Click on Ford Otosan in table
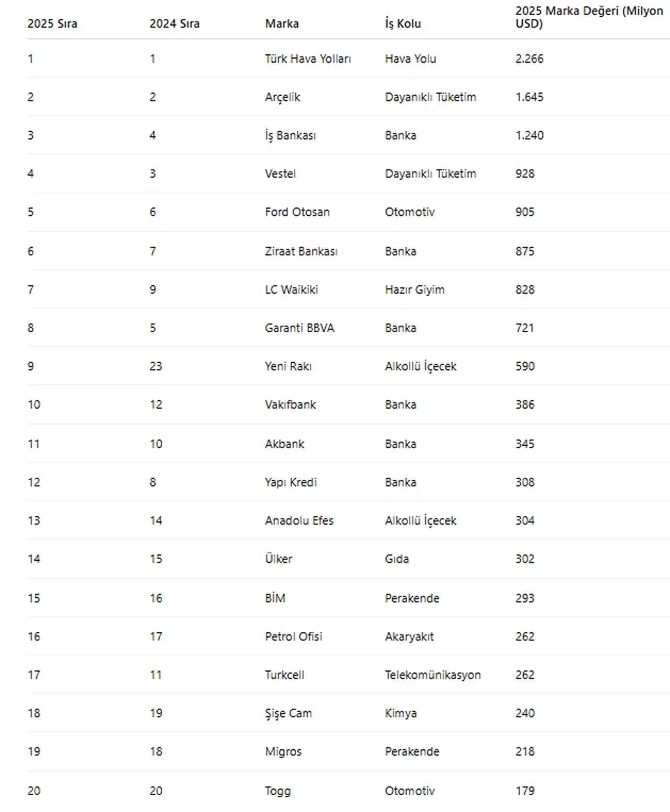The image size is (670, 812). 297,212
